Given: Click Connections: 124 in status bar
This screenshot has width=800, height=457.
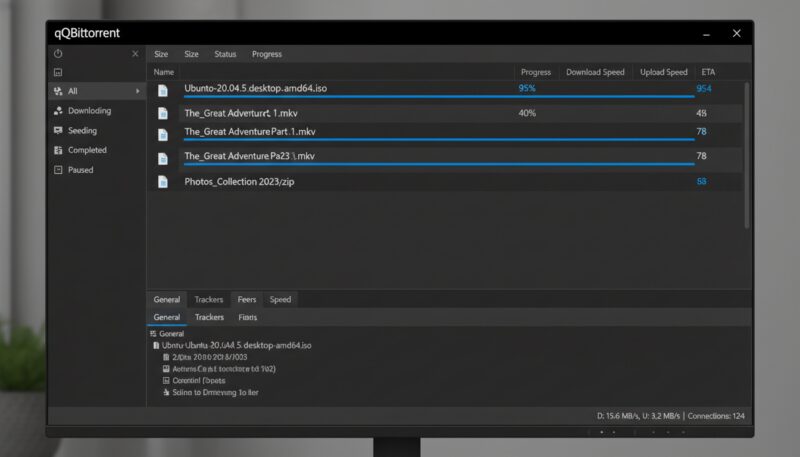Looking at the screenshot, I should click(x=716, y=416).
